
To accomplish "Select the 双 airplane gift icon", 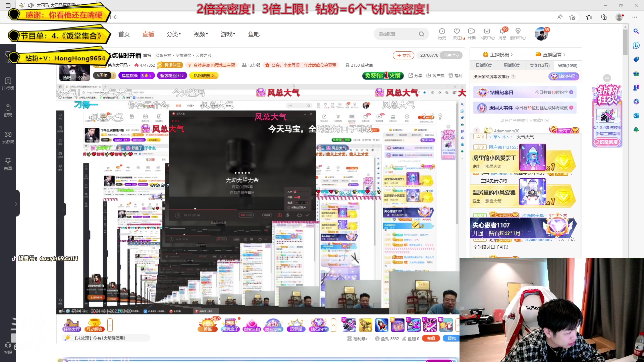I will pos(349,325).
